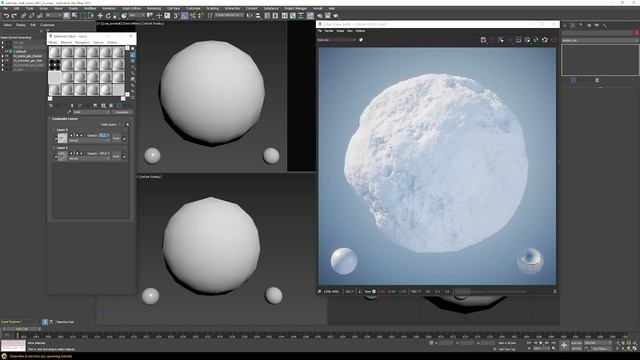Toggle the Auto Key button

576,343
